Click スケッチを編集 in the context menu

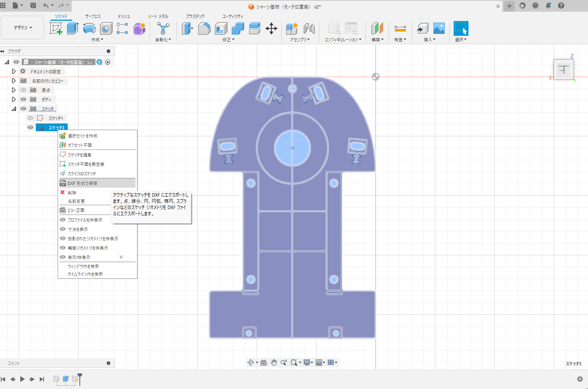(x=79, y=155)
